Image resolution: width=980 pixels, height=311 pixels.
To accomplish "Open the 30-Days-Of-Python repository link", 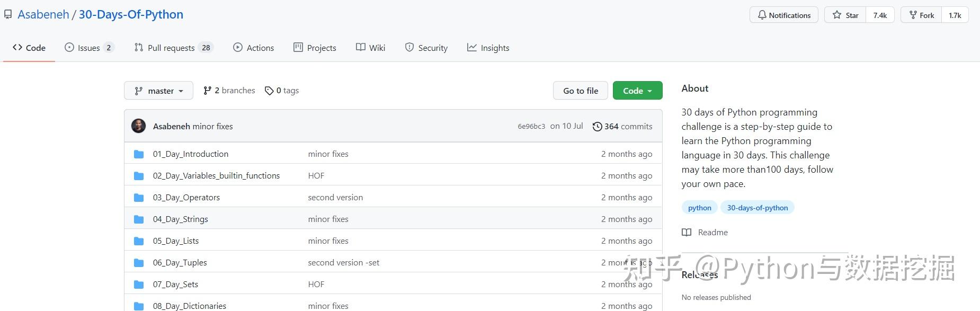I will tap(131, 14).
